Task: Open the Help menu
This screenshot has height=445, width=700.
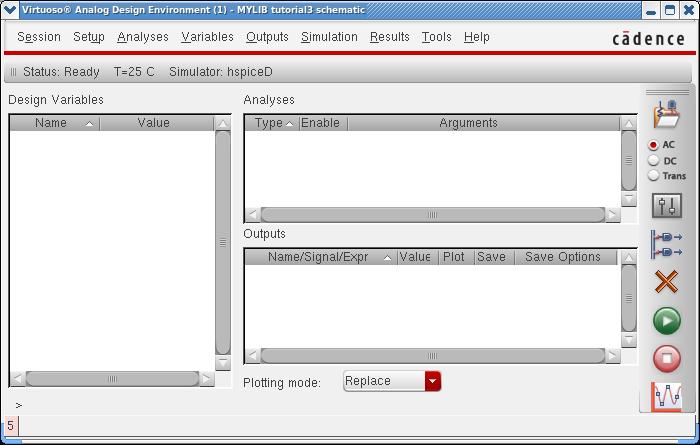Action: [x=477, y=37]
